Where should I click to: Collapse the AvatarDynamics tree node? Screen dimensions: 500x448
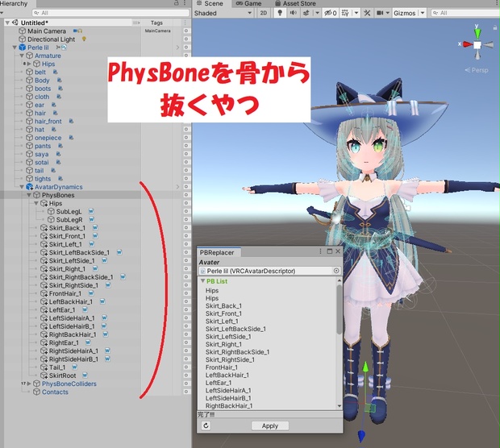[x=22, y=187]
